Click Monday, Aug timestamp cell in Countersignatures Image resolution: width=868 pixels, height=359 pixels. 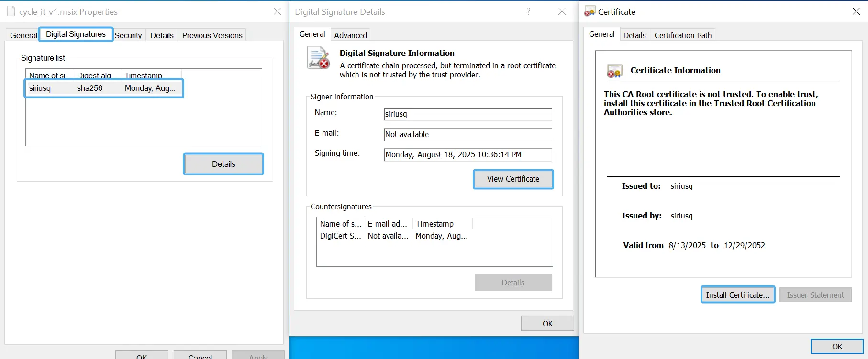(x=442, y=236)
